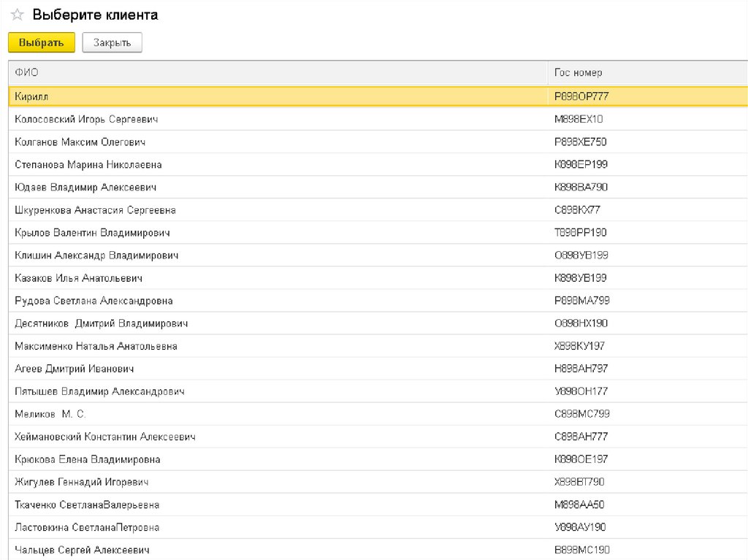Click plate number Х898КУ197
Screen dimensions: 748x560
(x=580, y=346)
